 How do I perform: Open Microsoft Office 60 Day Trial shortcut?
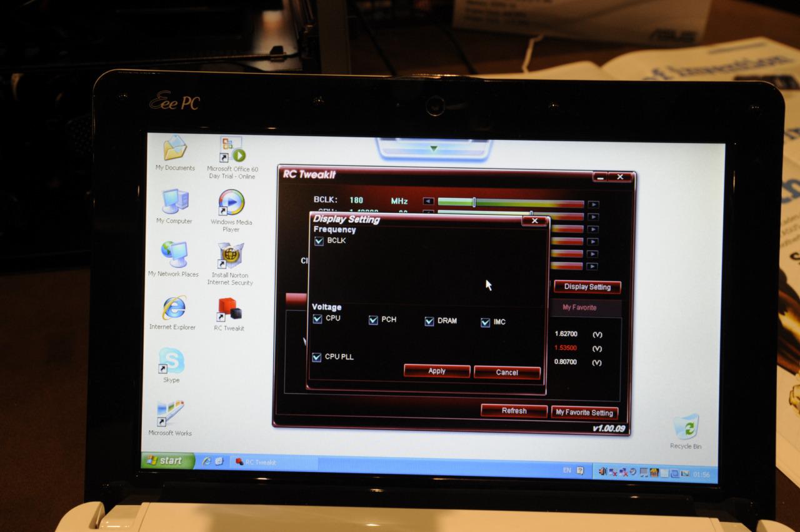pos(232,158)
